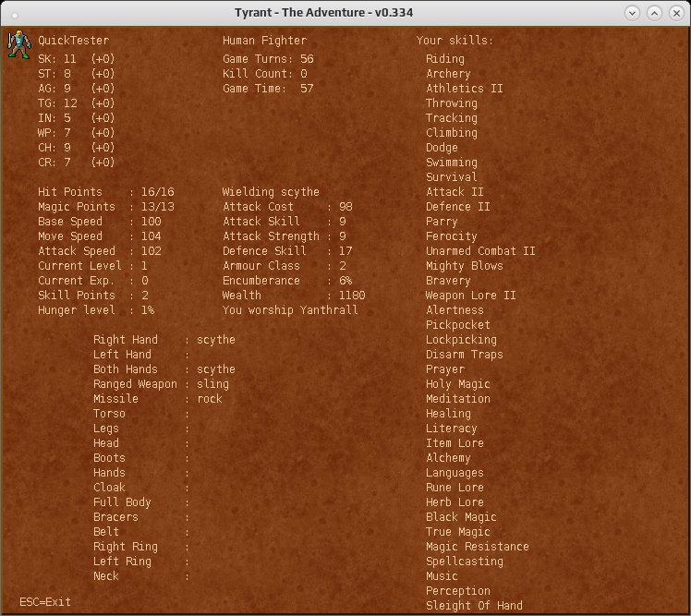Click the 'You worship Yanthrall' line
The width and height of the screenshot is (691, 616).
pos(290,309)
